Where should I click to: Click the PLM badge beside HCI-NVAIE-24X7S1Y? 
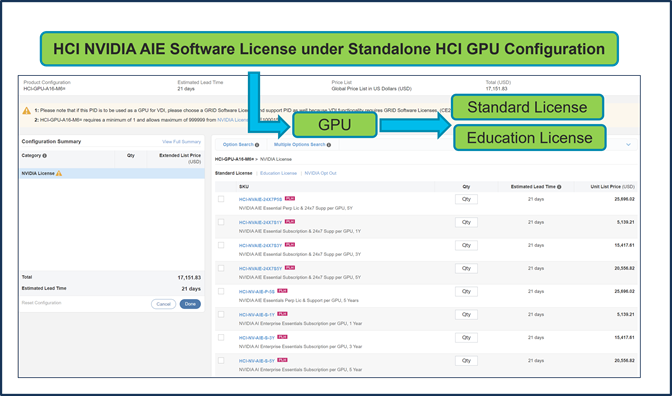[290, 222]
